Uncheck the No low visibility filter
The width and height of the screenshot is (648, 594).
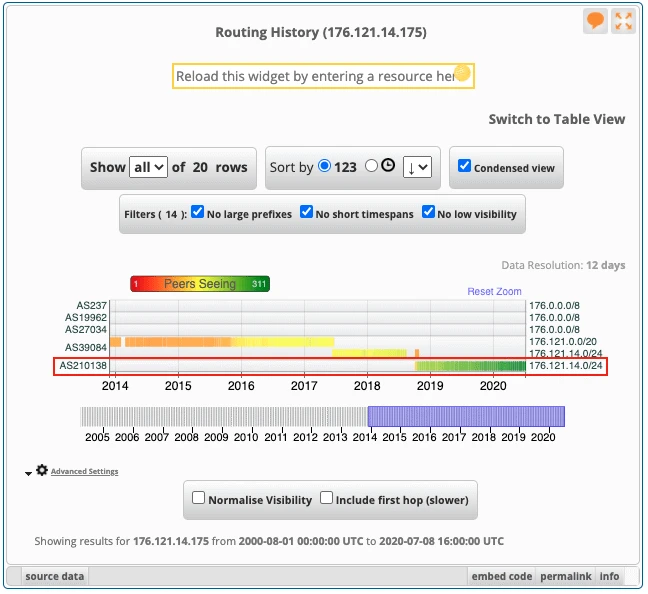[428, 212]
